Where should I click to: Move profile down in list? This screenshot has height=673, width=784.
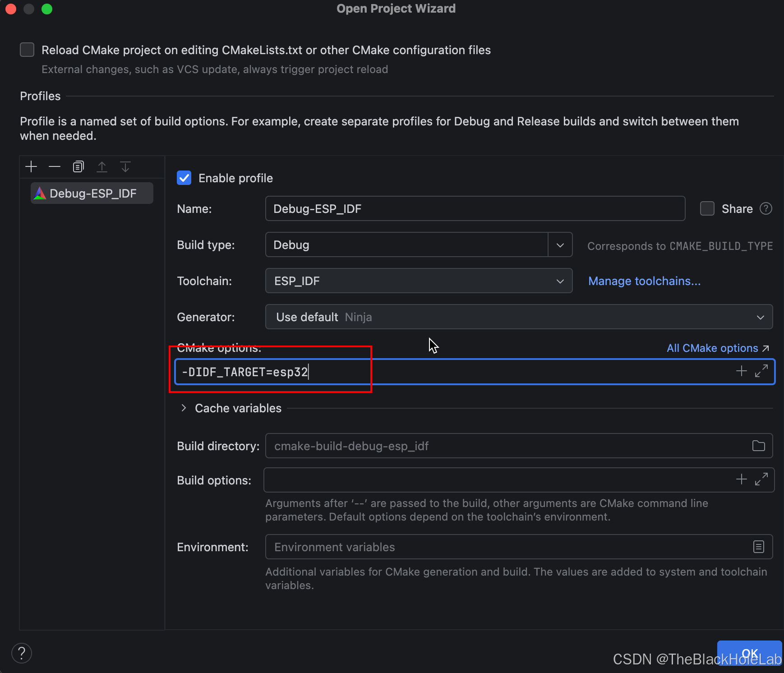point(125,167)
